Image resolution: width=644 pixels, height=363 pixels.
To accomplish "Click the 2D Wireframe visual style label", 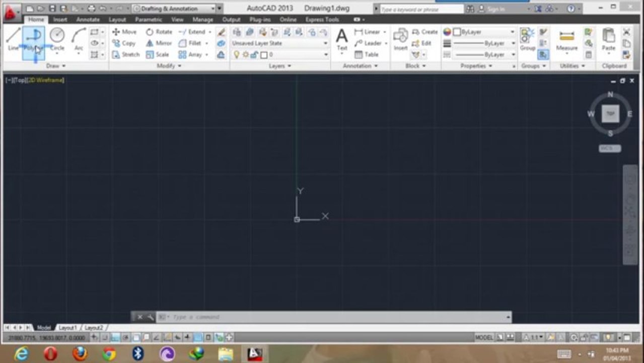I will (46, 80).
